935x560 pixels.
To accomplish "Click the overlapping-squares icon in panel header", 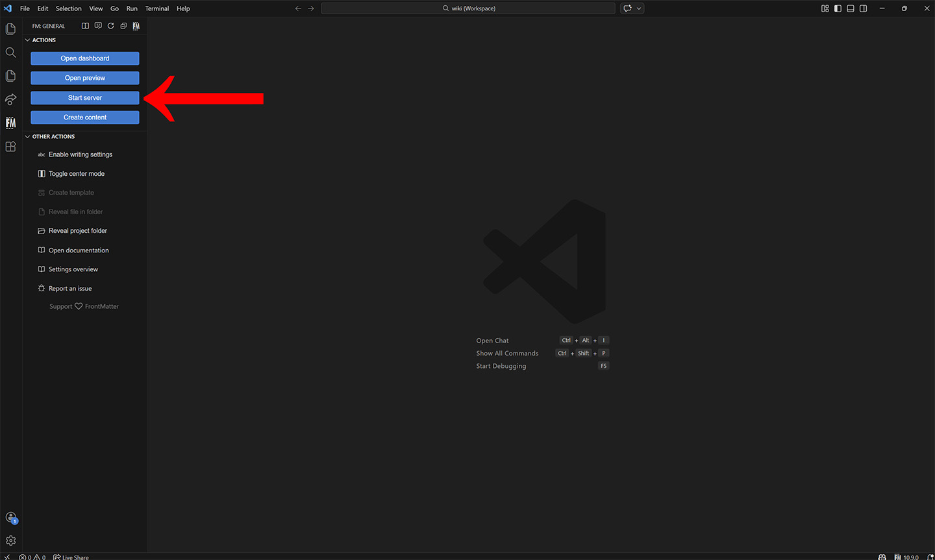I will pyautogui.click(x=123, y=26).
